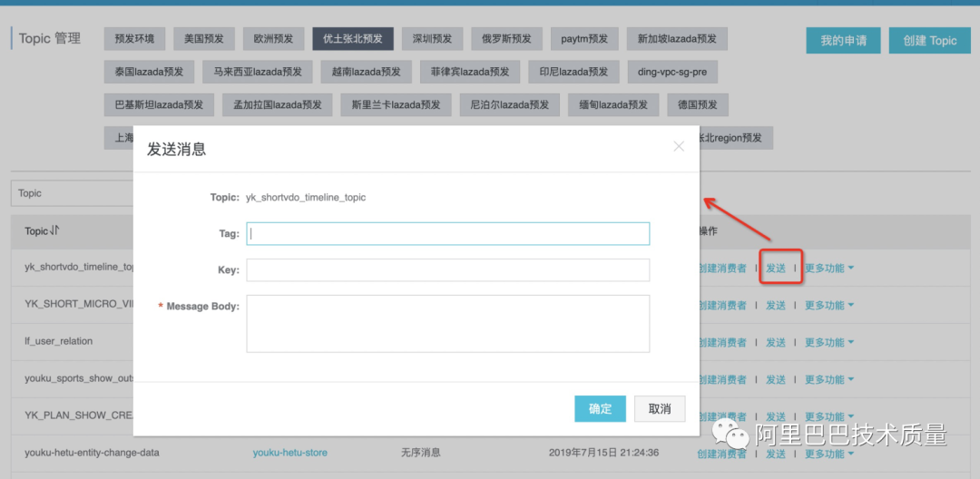
Task: Switch to 缅甸lazada预发
Action: click(x=613, y=105)
